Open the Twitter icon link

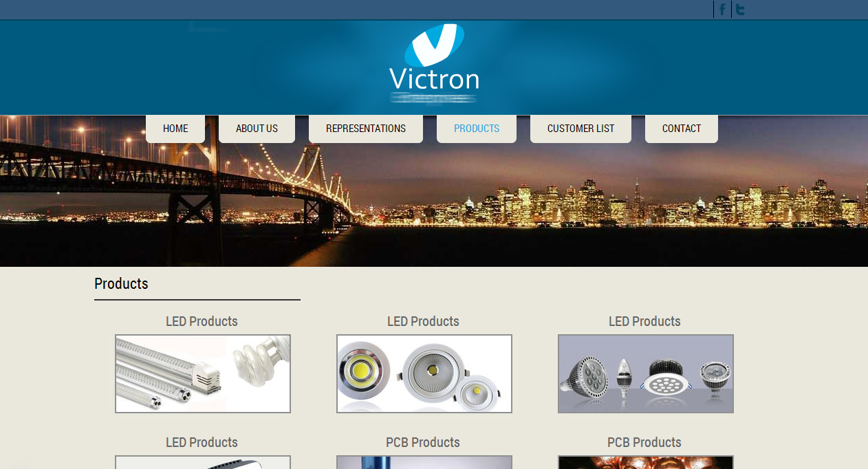(740, 10)
